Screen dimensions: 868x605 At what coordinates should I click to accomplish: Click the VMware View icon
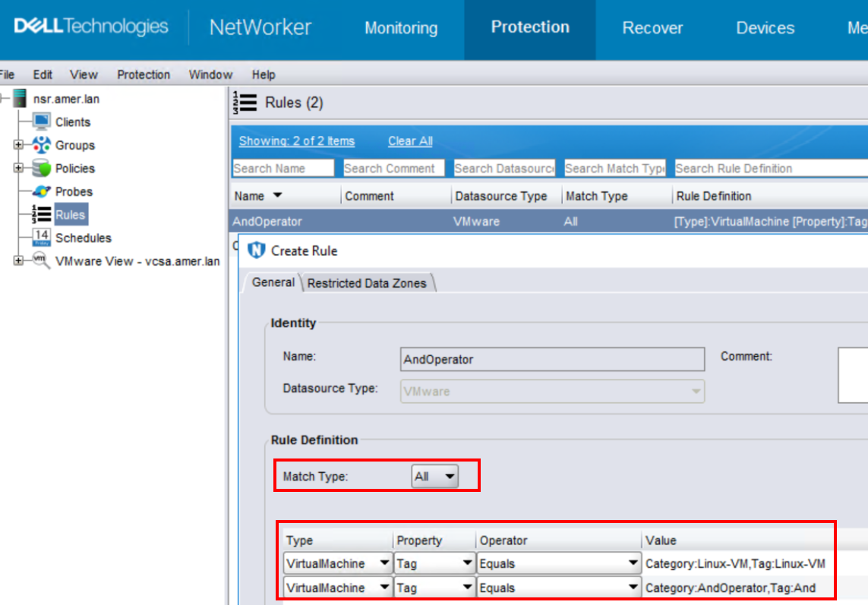41,261
